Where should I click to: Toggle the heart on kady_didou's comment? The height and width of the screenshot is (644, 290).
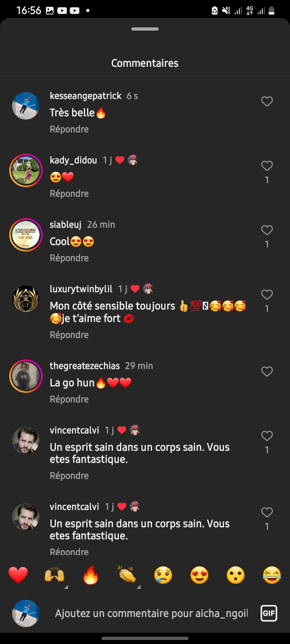tap(267, 166)
